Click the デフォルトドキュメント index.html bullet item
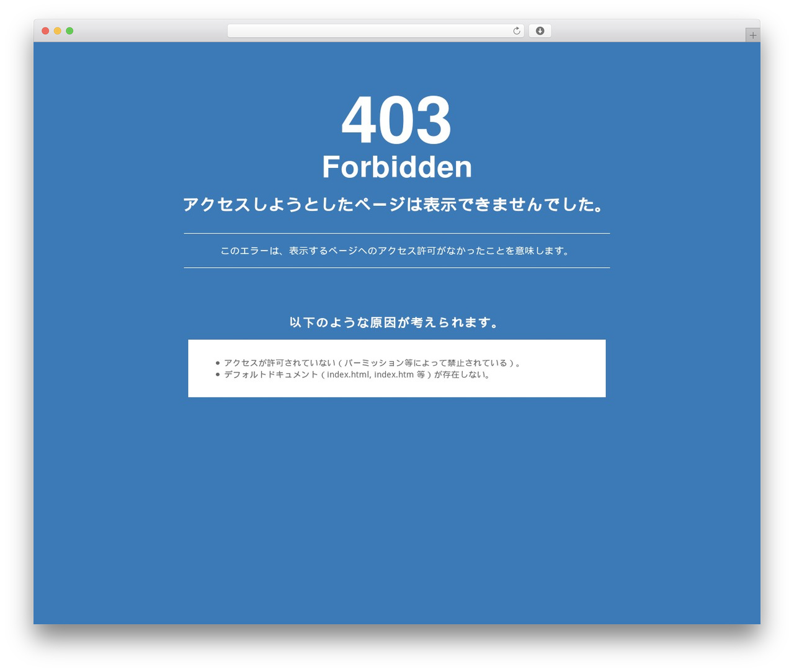This screenshot has width=794, height=672. (358, 374)
